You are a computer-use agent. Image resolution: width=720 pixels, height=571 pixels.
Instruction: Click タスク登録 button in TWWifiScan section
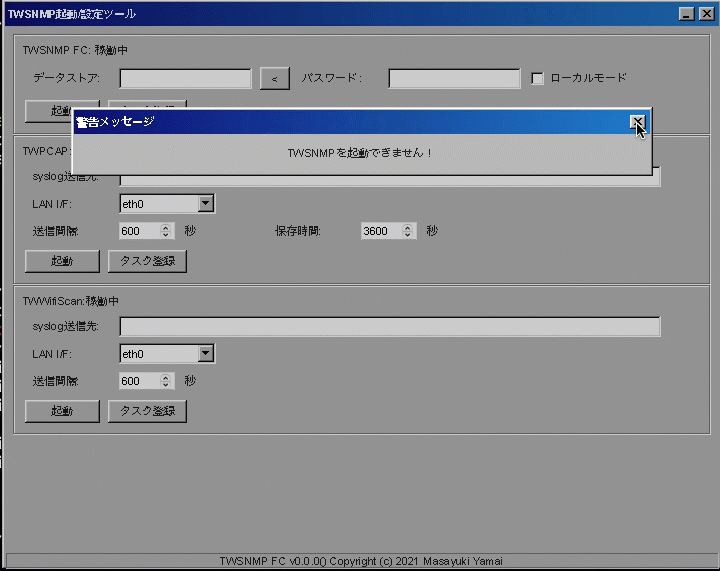[x=147, y=411]
